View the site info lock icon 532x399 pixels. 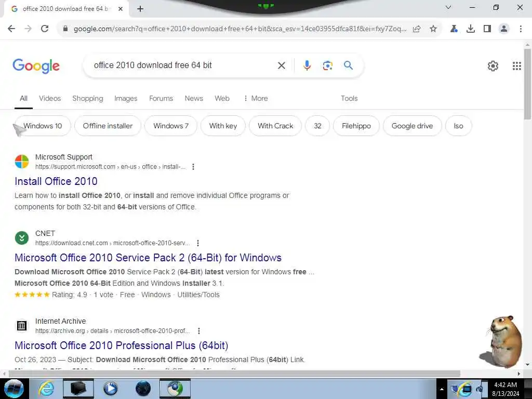(x=65, y=29)
